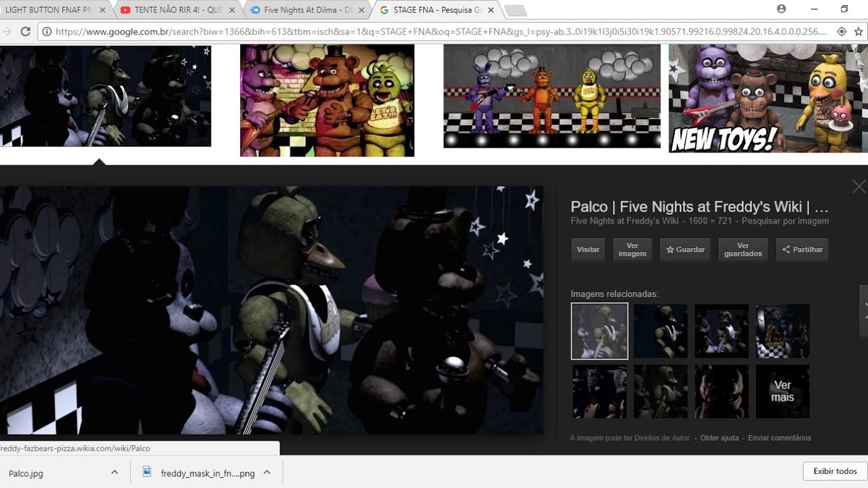Screen dimensions: 868x488
Task: Select the third related image in top row
Action: (x=722, y=331)
